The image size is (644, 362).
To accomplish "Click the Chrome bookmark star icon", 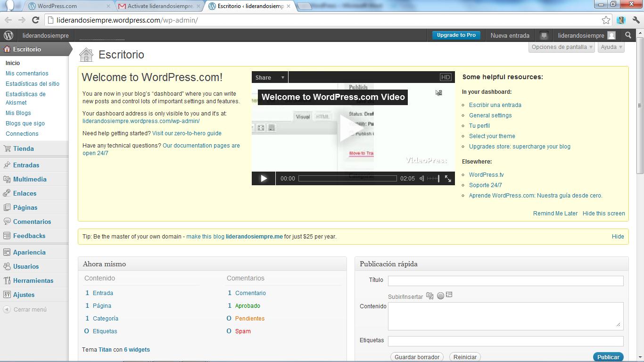I will coord(606,20).
